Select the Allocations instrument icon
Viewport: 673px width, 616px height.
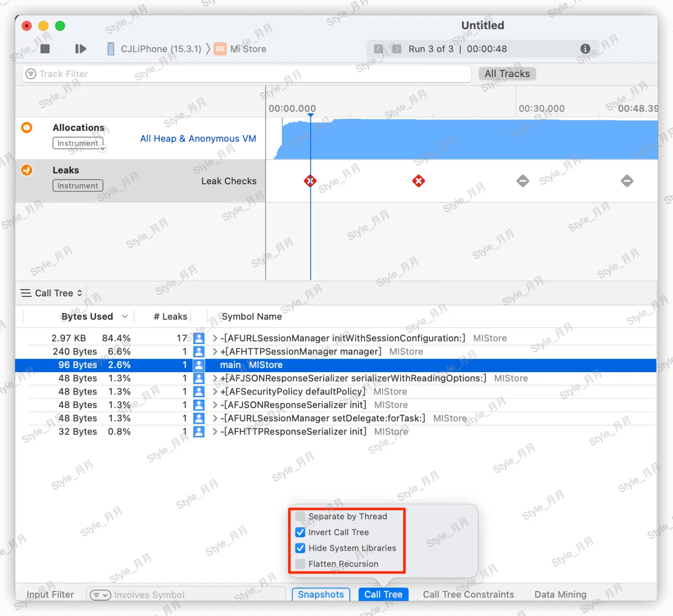pos(27,128)
